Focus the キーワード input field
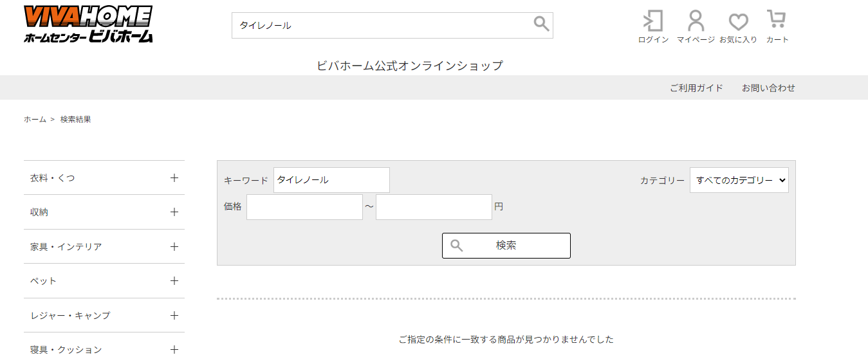Viewport: 868px width, 355px height. tap(331, 180)
